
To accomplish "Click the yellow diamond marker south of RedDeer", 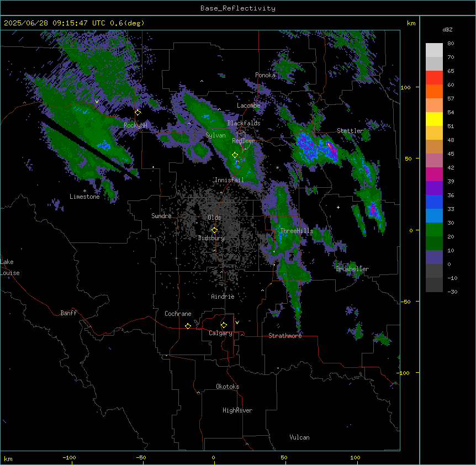I will coord(235,155).
